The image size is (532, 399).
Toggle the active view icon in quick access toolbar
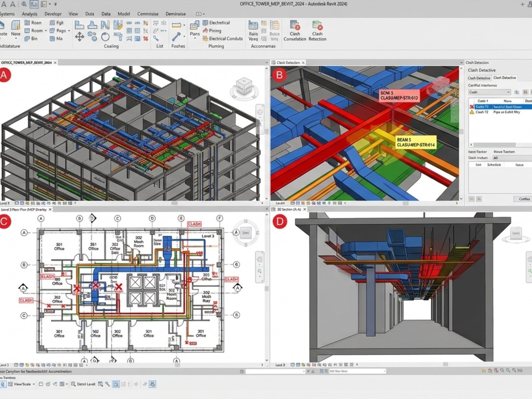coord(34,4)
